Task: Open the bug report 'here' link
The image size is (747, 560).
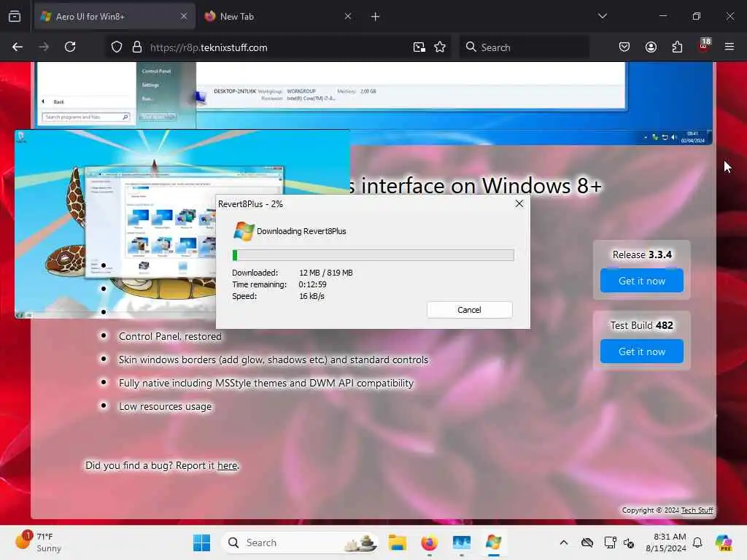Action: (x=228, y=465)
